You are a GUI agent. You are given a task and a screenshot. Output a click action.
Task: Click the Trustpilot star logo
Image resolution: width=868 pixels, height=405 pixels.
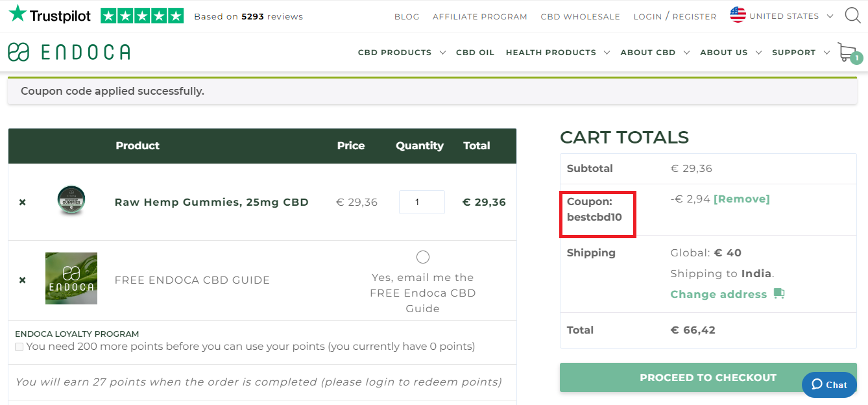pos(17,14)
